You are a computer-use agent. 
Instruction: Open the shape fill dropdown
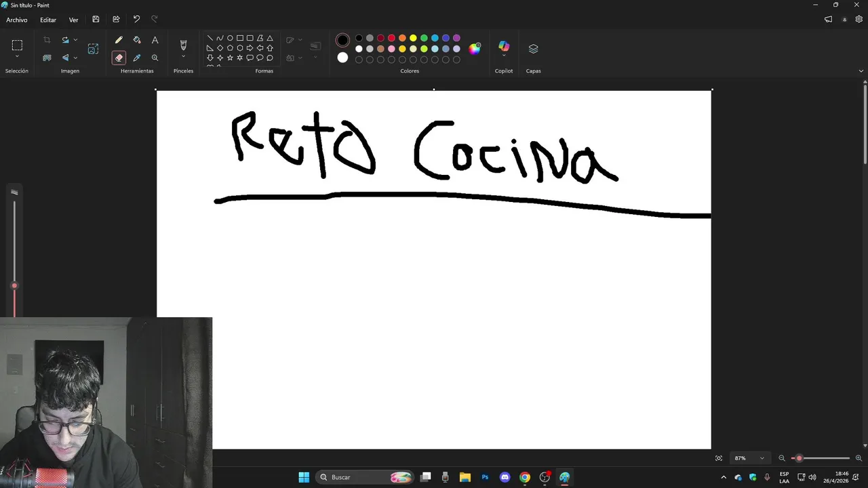click(300, 58)
